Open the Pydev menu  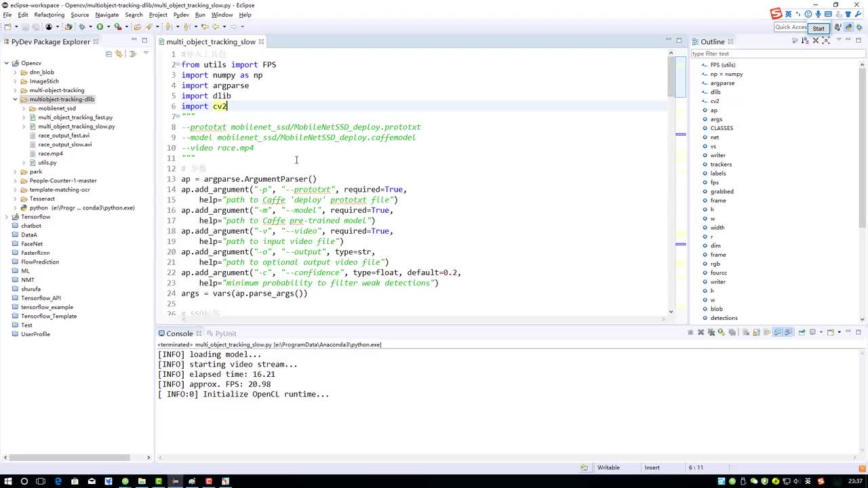[181, 15]
